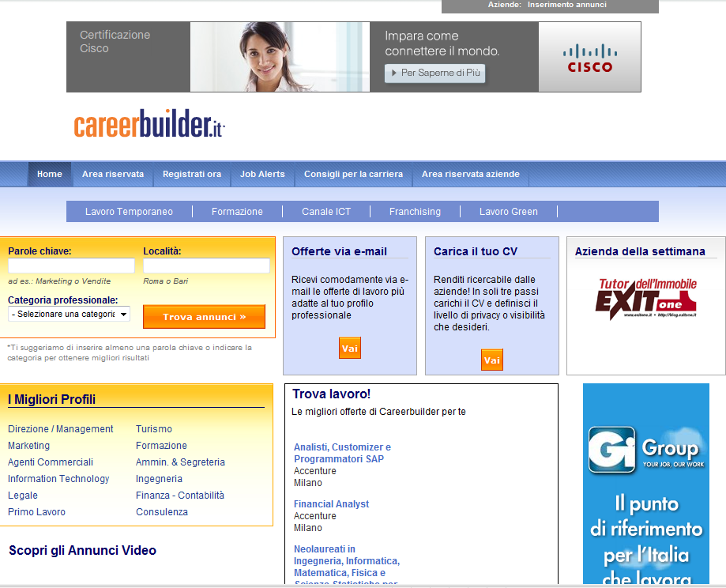Open the Marketing profile link
This screenshot has width=726, height=588.
[28, 446]
